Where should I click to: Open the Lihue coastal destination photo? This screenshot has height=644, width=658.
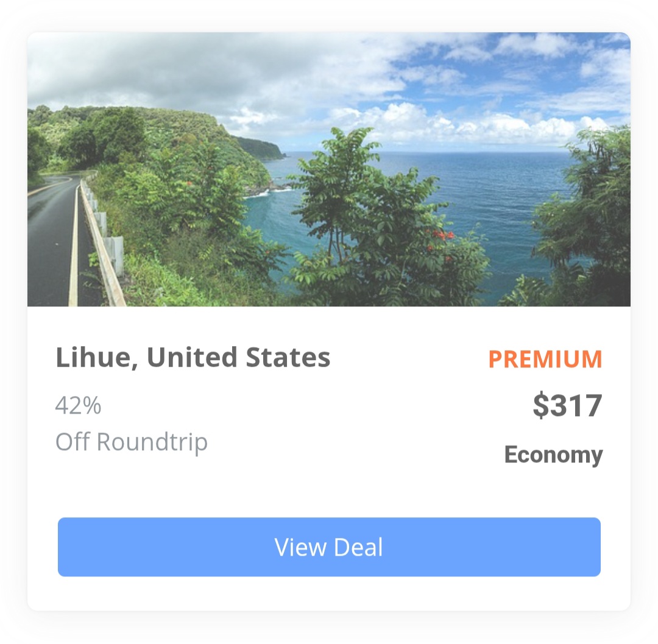[329, 169]
